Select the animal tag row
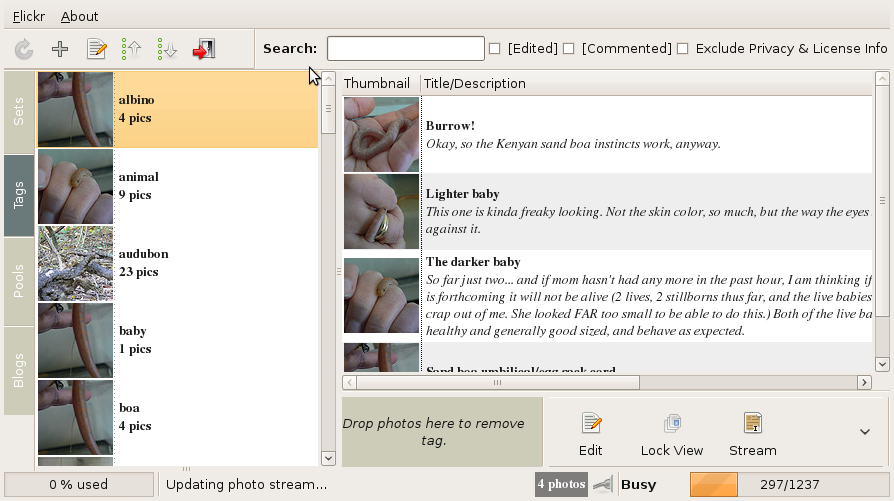This screenshot has height=501, width=894. pyautogui.click(x=178, y=186)
